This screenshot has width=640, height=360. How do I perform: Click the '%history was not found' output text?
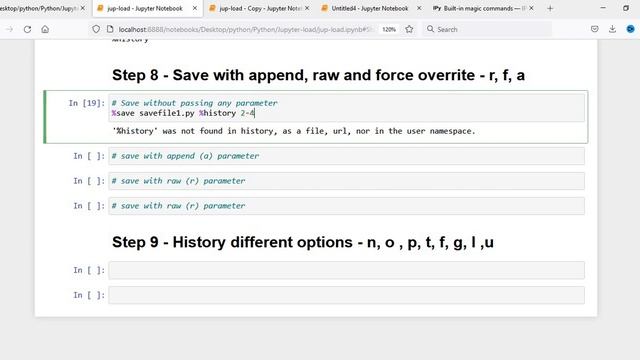294,131
